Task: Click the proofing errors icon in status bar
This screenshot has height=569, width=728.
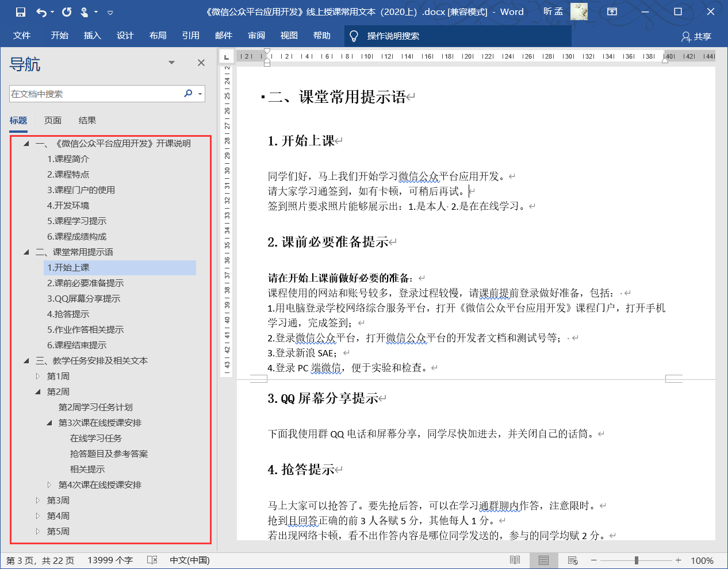Action: (152, 560)
